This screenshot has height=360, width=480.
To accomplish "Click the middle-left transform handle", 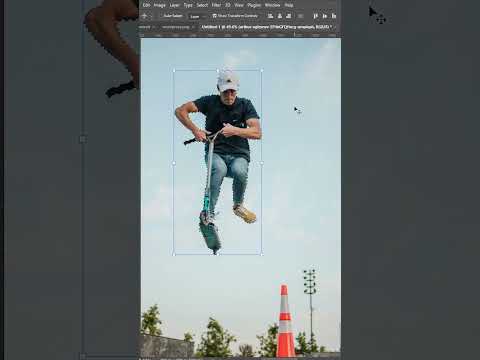I will click(x=174, y=163).
